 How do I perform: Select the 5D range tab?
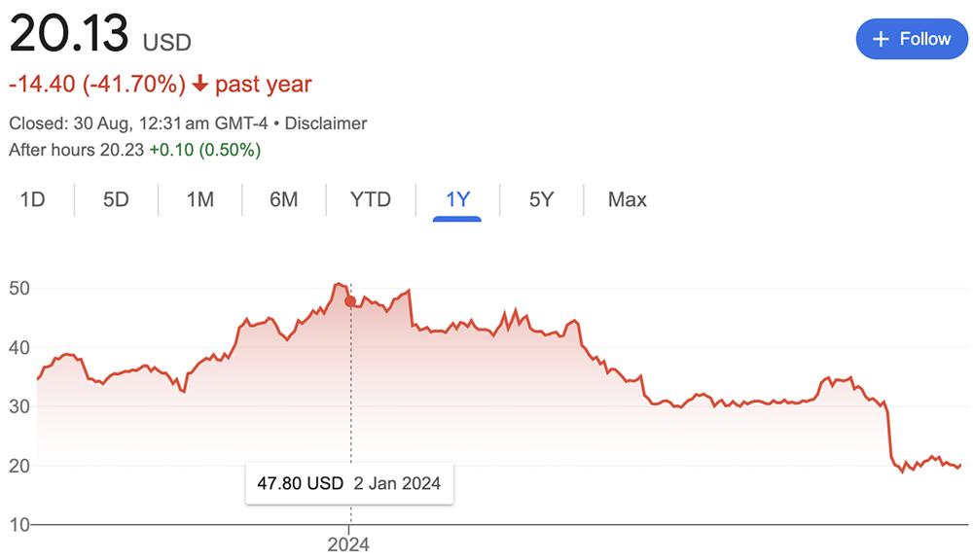[116, 199]
